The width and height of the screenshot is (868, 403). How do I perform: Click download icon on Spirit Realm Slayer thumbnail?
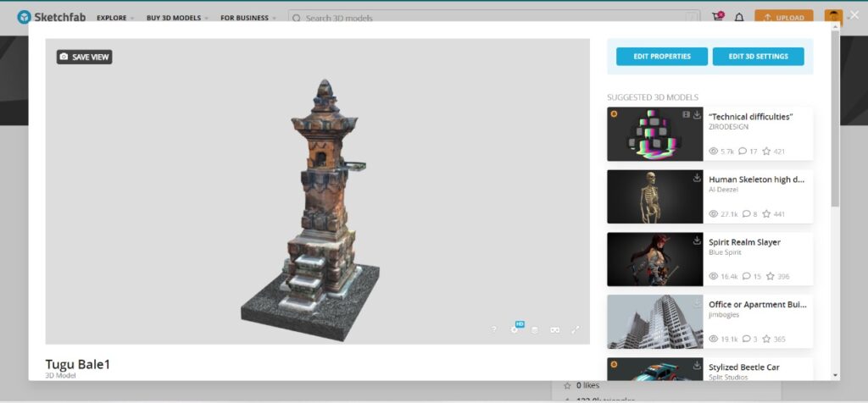point(697,240)
